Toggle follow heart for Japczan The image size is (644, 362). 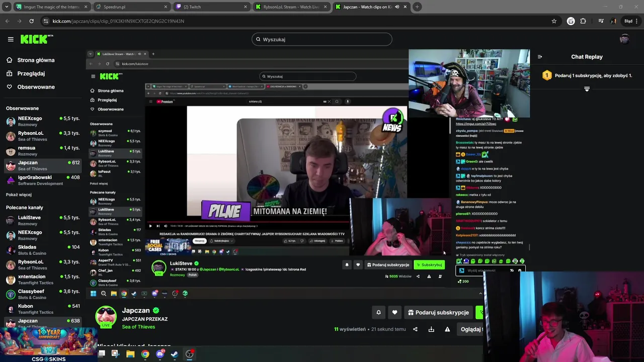395,312
